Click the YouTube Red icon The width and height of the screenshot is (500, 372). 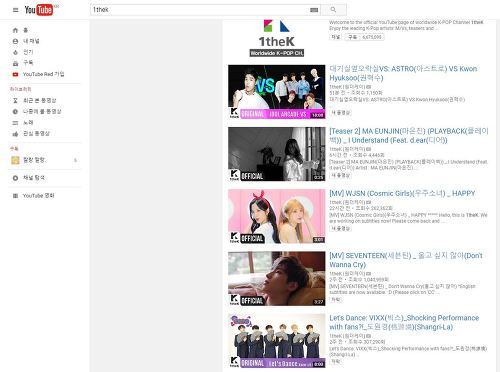click(15, 74)
